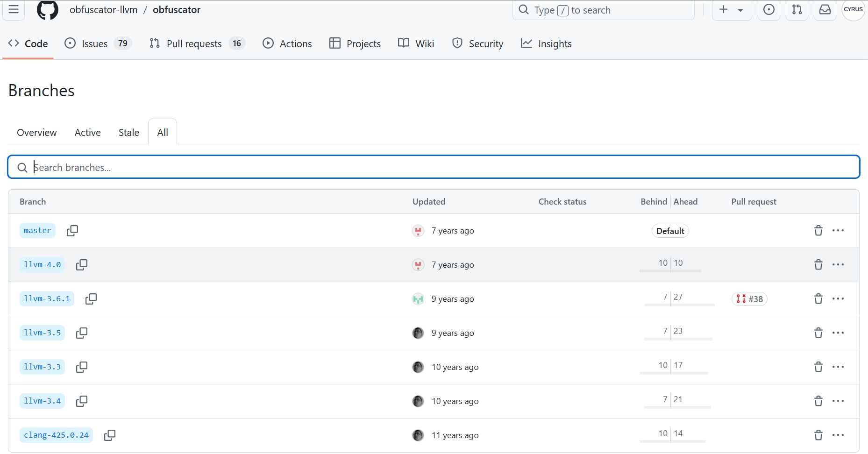Open more options for master branch
Viewport: 868px width, 454px height.
pyautogui.click(x=838, y=230)
